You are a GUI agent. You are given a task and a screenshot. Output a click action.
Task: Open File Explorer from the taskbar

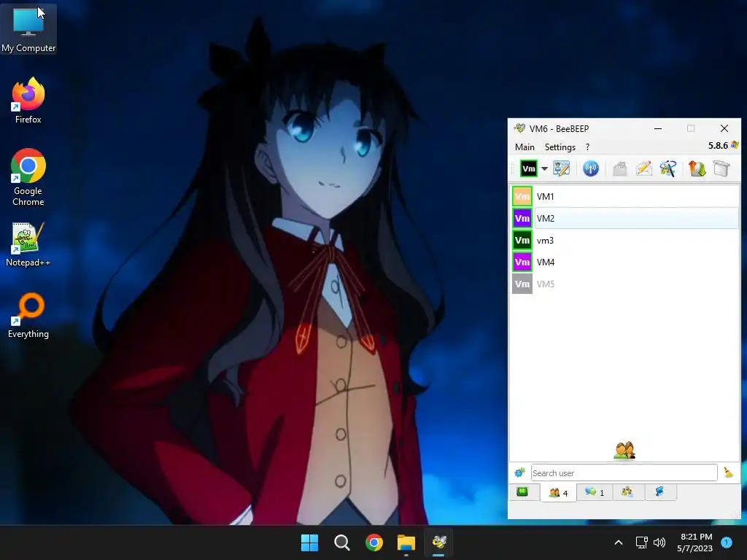coord(406,542)
